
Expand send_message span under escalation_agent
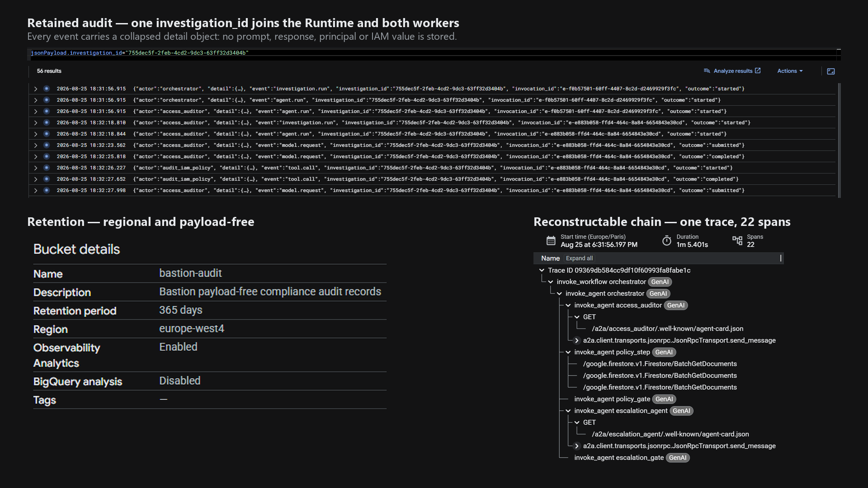577,446
